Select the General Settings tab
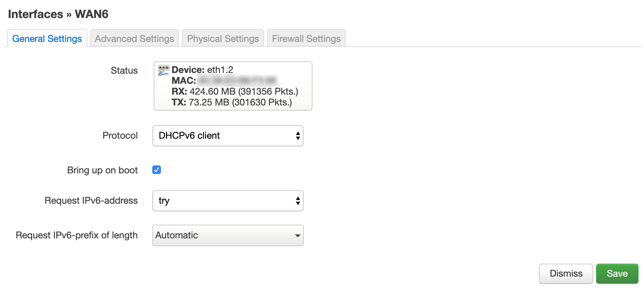Screen dimensions: 644x290 click(x=47, y=38)
